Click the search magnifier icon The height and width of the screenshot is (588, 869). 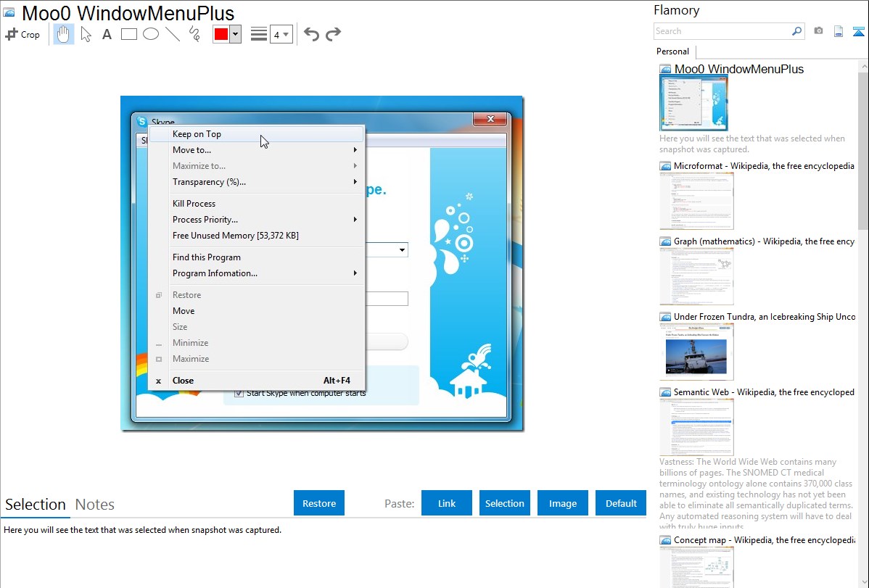click(796, 31)
